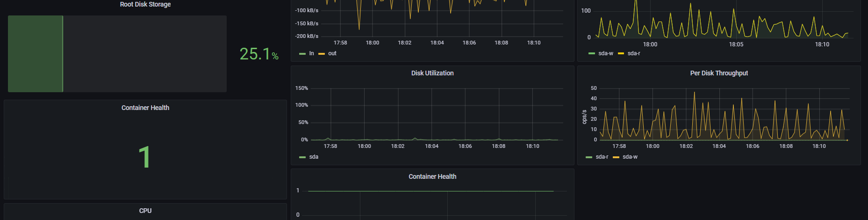Open the Root Disk Storage panel title menu
This screenshot has width=868, height=220.
[x=145, y=4]
